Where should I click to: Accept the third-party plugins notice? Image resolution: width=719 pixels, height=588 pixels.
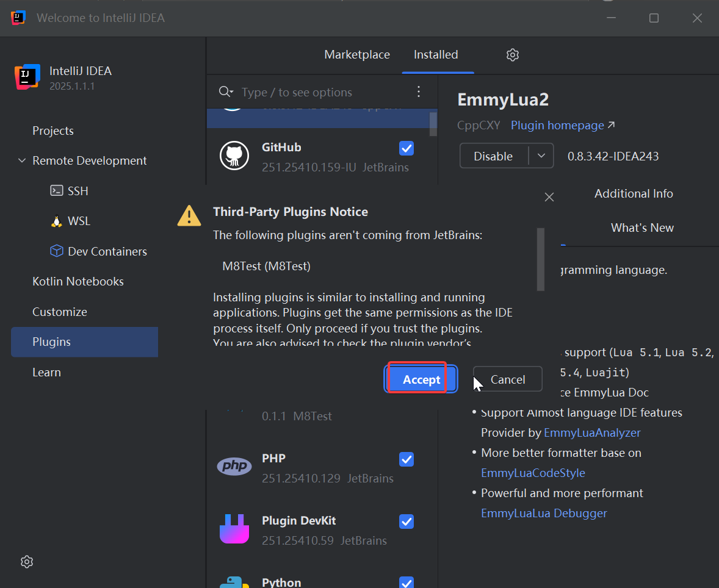pos(421,379)
